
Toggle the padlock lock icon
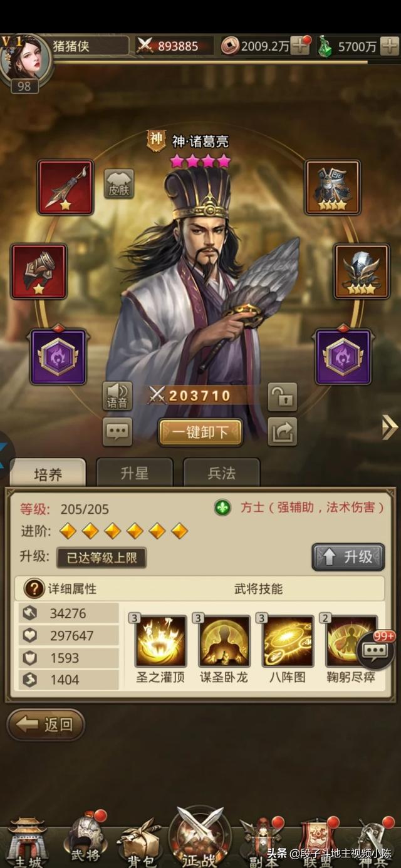click(x=283, y=396)
